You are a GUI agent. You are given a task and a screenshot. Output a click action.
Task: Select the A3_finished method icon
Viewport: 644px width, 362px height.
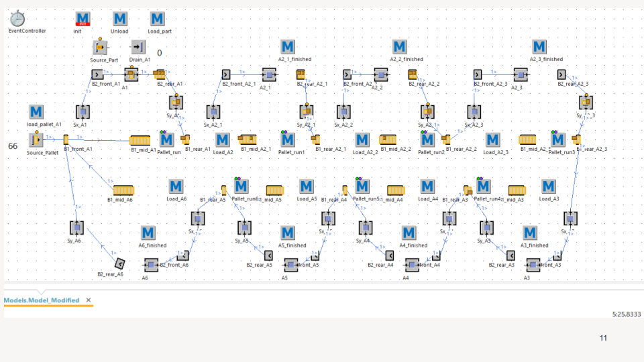coord(530,233)
